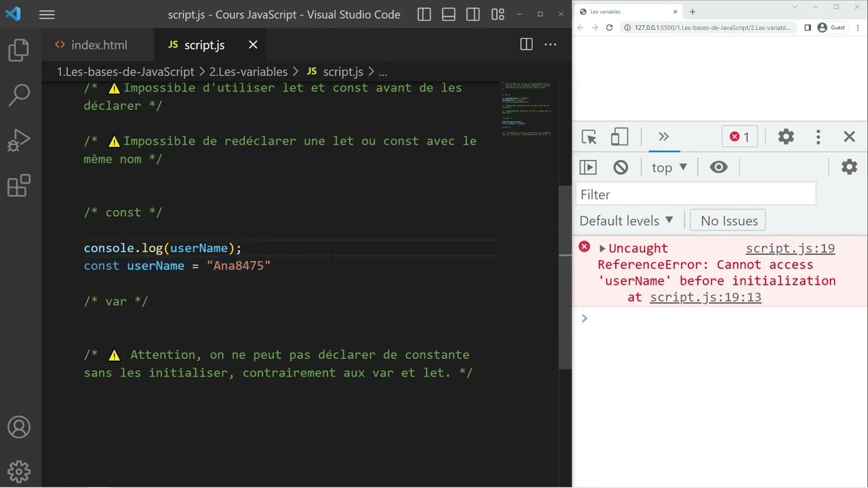Click breadcrumb 2.Les-variables

(248, 71)
